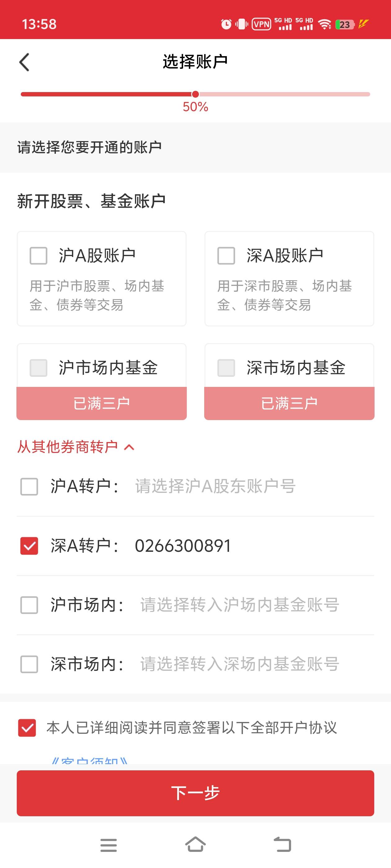The height and width of the screenshot is (868, 391).
Task: Click the 50% progress bar handle
Action: [x=195, y=94]
